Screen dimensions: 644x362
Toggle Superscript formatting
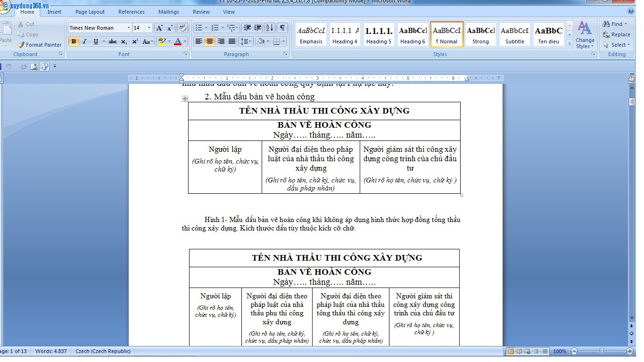135,41
